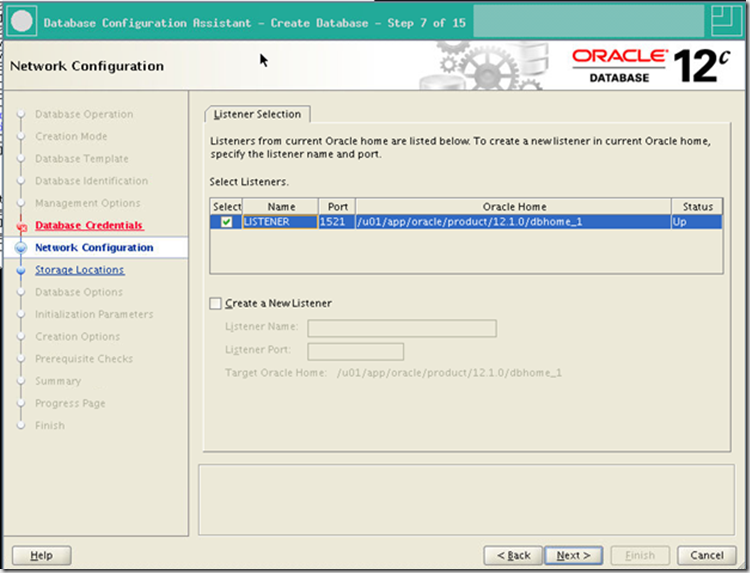Screen dimensions: 750x573
Task: Click the window menu icon in title bar
Action: 22,22
